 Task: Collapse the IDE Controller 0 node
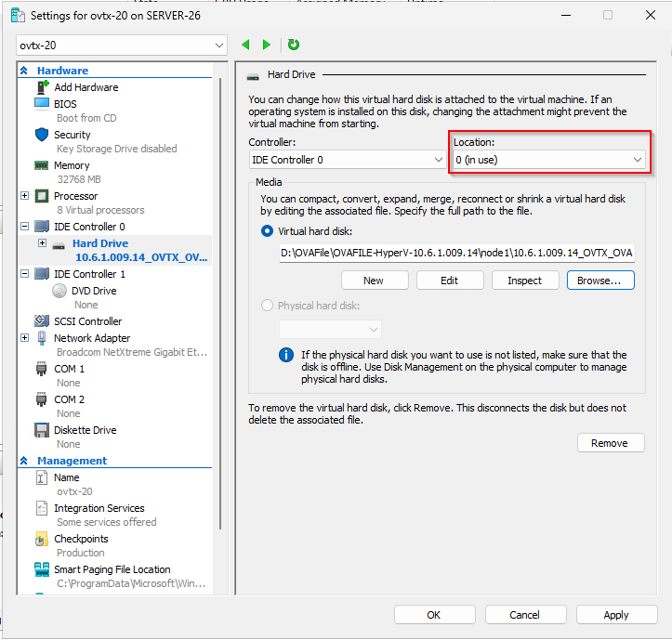(25, 227)
